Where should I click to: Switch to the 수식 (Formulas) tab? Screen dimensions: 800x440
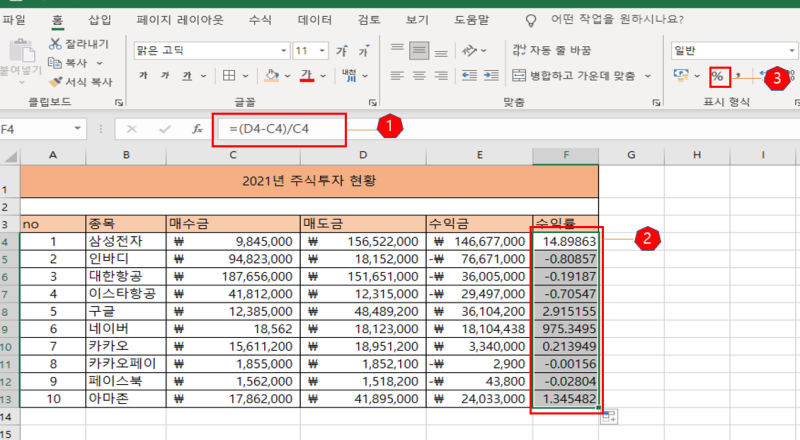[260, 20]
